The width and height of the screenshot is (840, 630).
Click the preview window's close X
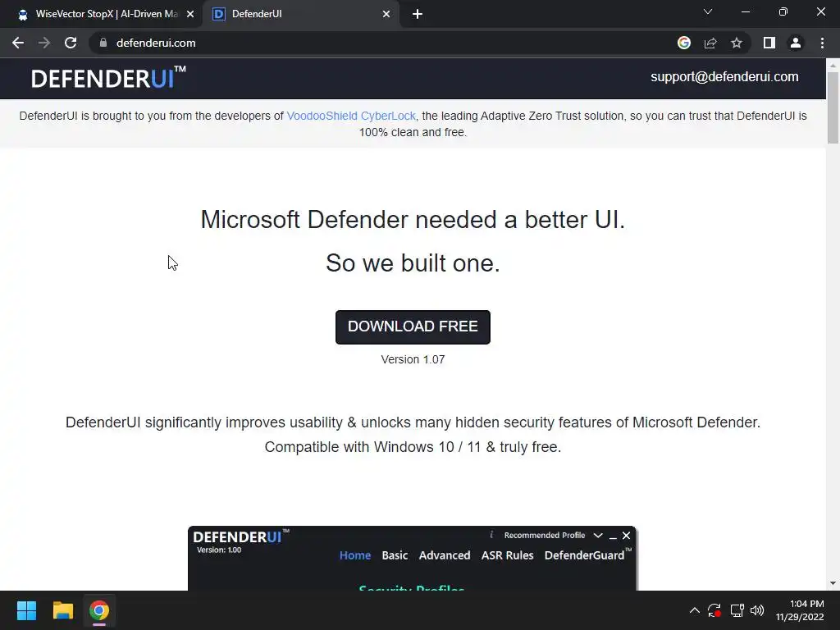coord(626,536)
